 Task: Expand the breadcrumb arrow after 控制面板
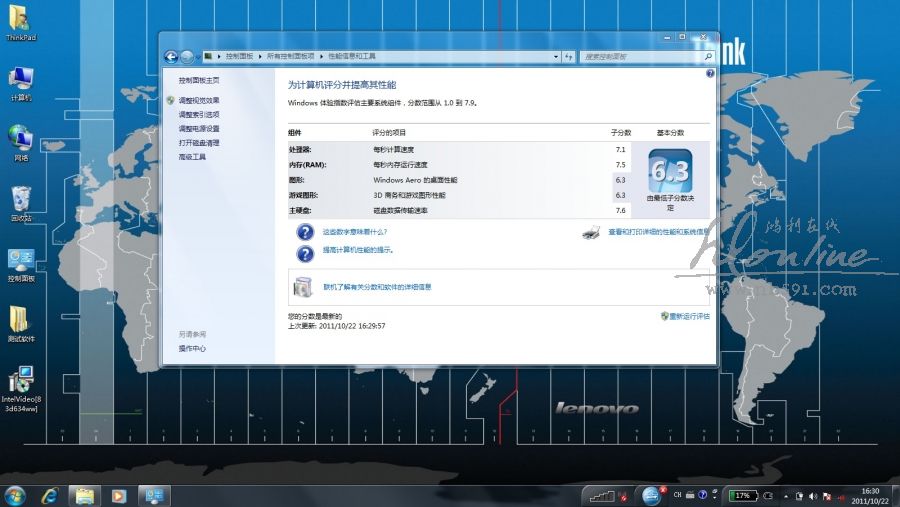260,57
